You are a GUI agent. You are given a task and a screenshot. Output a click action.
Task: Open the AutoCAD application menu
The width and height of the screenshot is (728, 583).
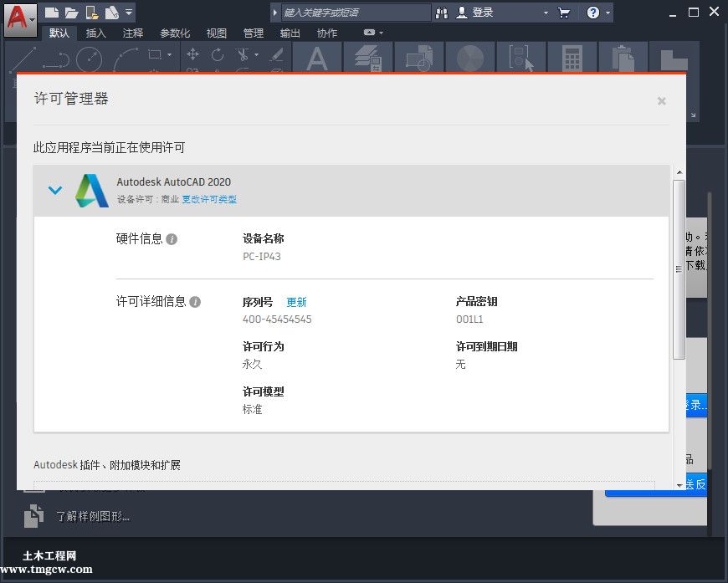tap(20, 19)
